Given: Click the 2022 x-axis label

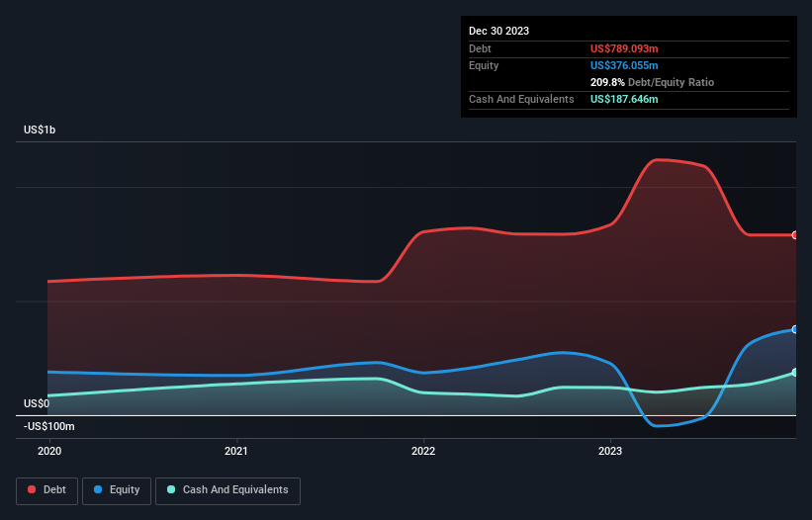Looking at the screenshot, I should (x=423, y=451).
